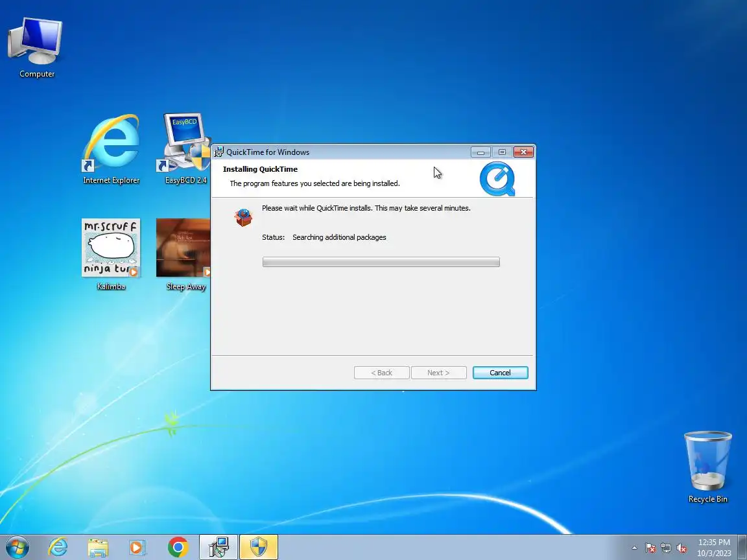
Task: Click the 'Status:' label
Action: pyautogui.click(x=274, y=237)
